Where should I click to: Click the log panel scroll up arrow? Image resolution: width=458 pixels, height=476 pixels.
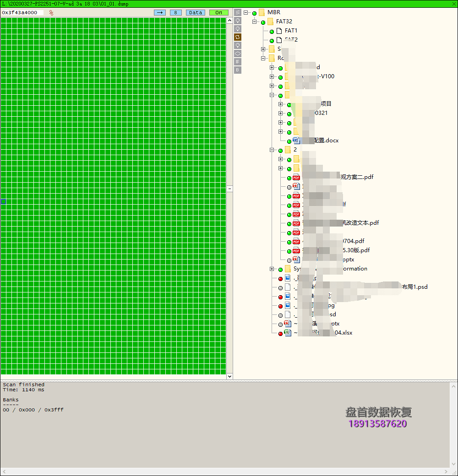tap(453, 386)
